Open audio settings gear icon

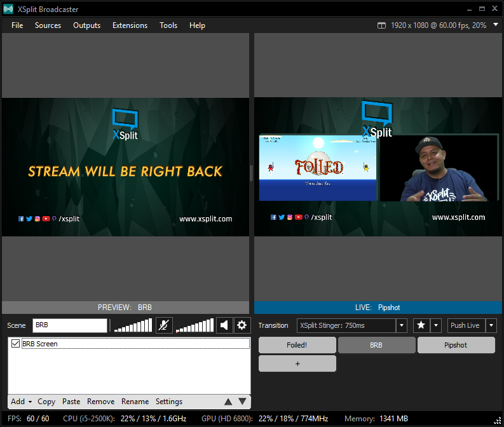pyautogui.click(x=242, y=325)
